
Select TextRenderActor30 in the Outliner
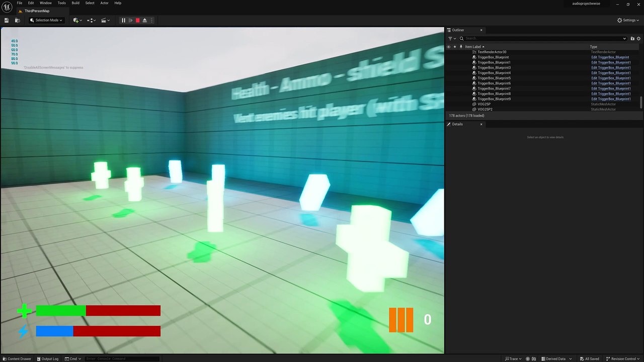pos(492,52)
